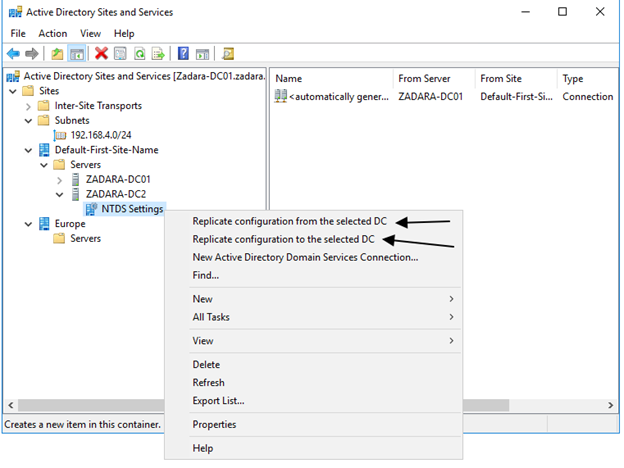Click the Up one level folder icon
624x468 pixels.
pos(57,53)
